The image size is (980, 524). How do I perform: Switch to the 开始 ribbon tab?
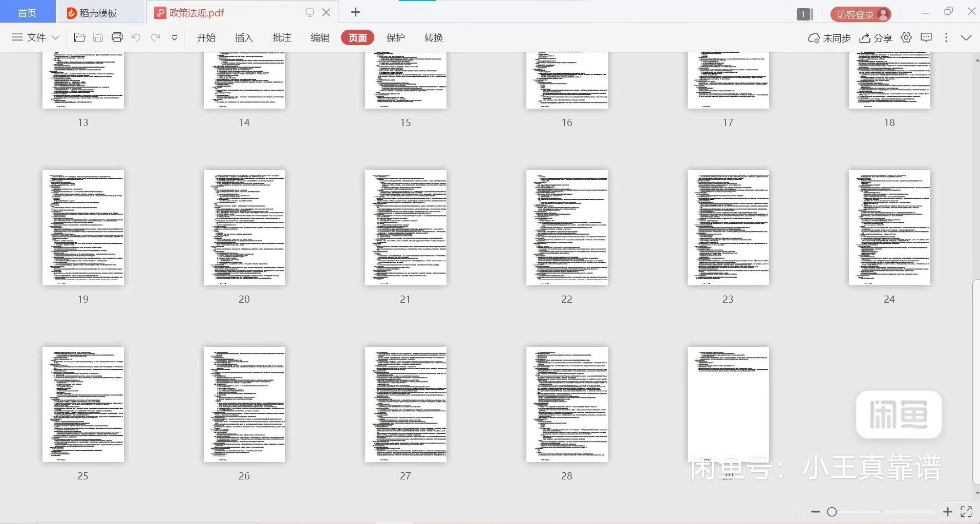(x=206, y=37)
